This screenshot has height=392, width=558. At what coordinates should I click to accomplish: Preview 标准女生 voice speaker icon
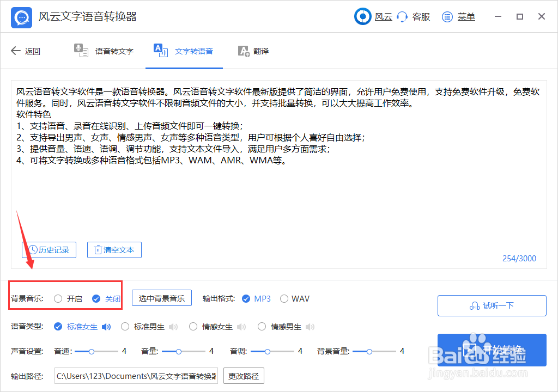[x=106, y=327]
